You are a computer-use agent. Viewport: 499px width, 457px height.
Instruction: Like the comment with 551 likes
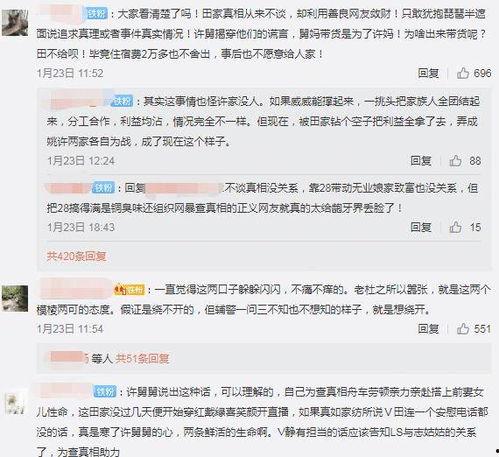click(463, 329)
